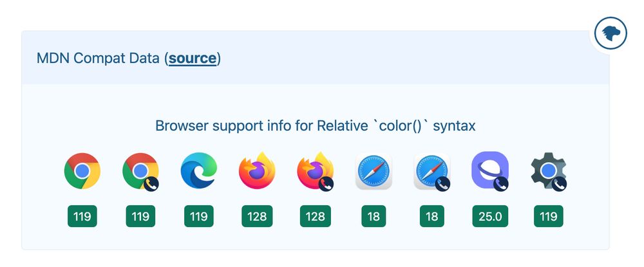Screen dimensions: 644x267
Task: Click the 18 badge under Safari iOS
Action: [432, 216]
